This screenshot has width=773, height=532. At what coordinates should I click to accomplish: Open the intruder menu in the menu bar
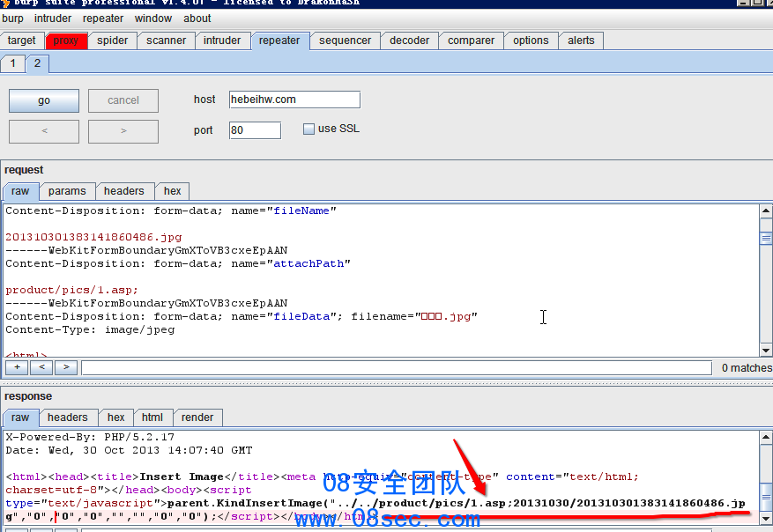click(53, 18)
